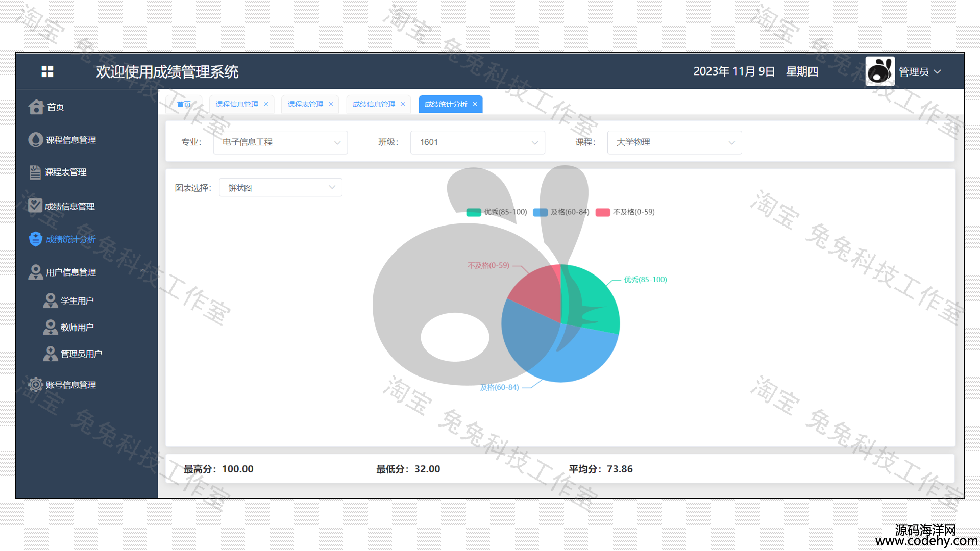
Task: Close the 成绩信息管理 tab
Action: pyautogui.click(x=403, y=104)
